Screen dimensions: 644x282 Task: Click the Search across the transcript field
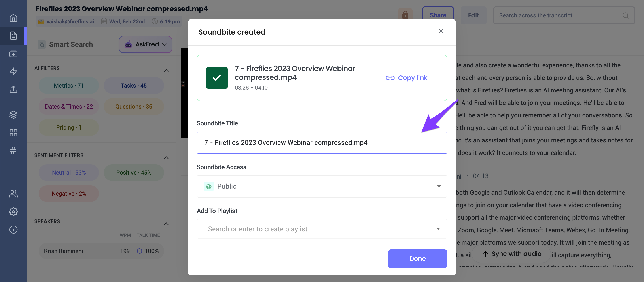pos(564,15)
